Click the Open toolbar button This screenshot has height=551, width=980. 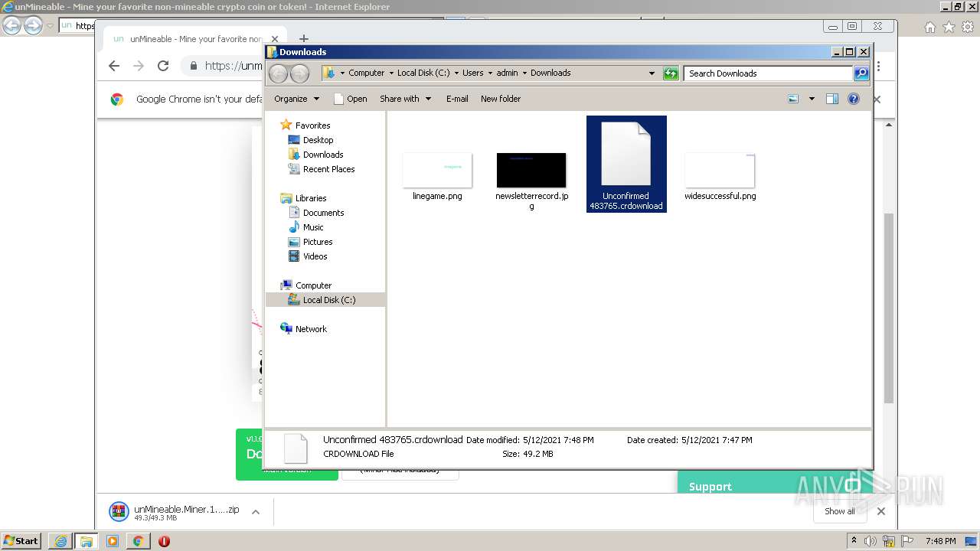click(351, 99)
